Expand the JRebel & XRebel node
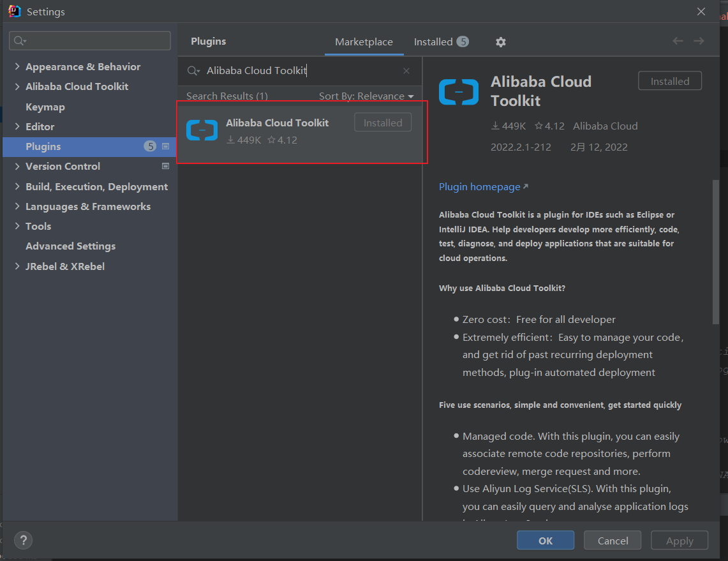This screenshot has width=728, height=561. tap(17, 266)
